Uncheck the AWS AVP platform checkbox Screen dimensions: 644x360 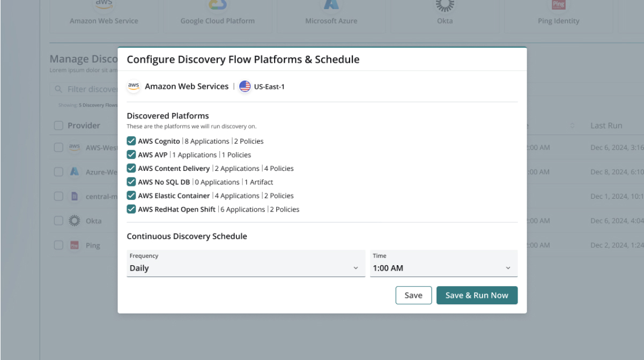(x=131, y=155)
